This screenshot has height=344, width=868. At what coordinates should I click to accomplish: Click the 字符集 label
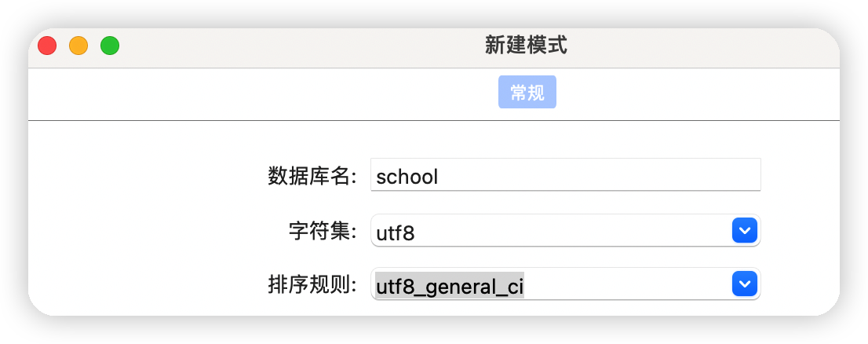pos(323,232)
